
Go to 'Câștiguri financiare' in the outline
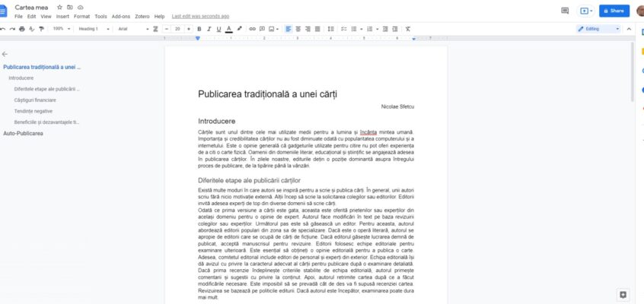35,100
